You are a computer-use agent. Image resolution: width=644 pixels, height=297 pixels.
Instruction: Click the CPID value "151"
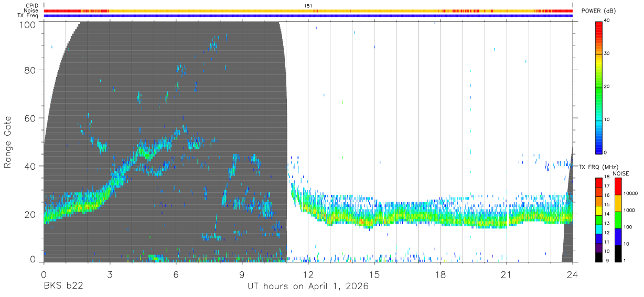pos(308,6)
